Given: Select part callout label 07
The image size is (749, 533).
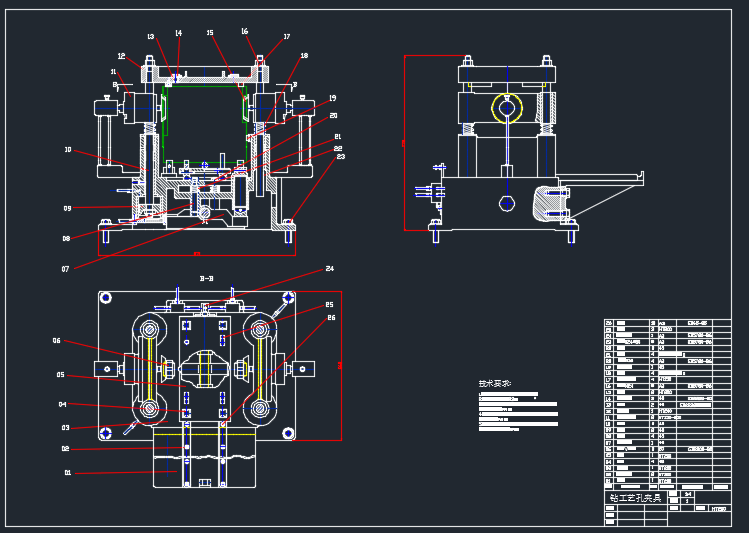Looking at the screenshot, I should [65, 269].
